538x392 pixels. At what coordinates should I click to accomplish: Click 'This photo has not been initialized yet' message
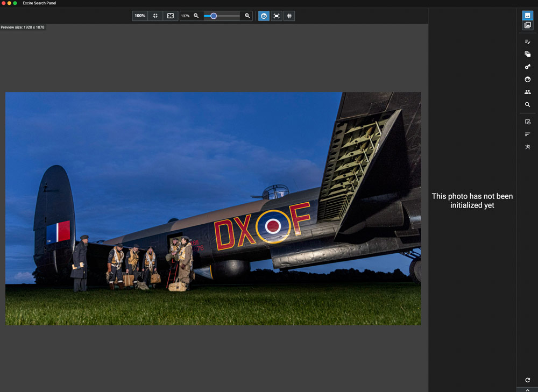[472, 201]
